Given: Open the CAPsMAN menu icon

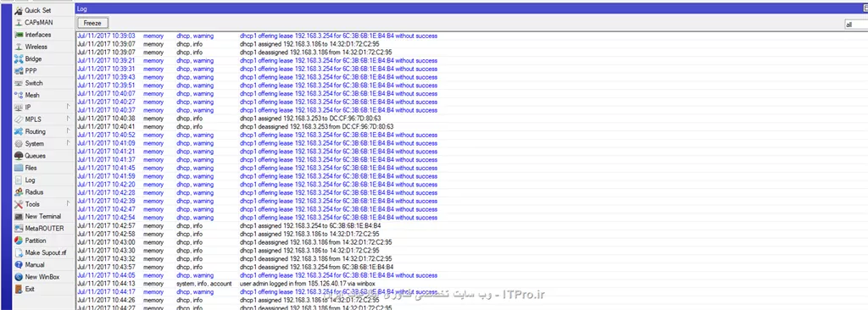Looking at the screenshot, I should [19, 23].
